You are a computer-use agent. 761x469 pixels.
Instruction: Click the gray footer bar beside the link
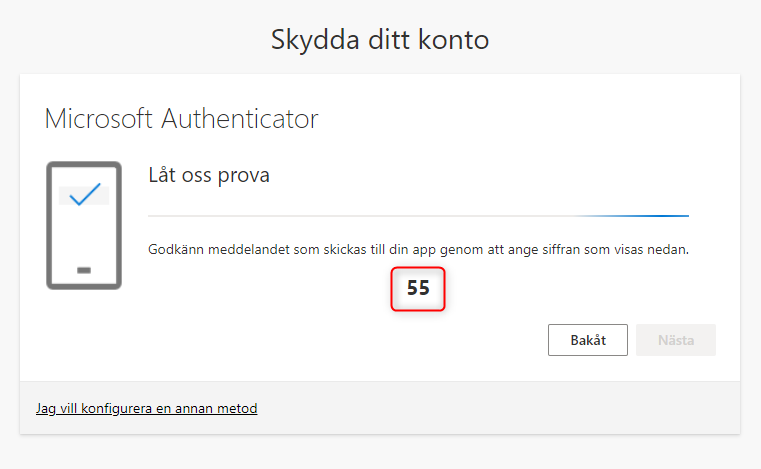[x=500, y=408]
